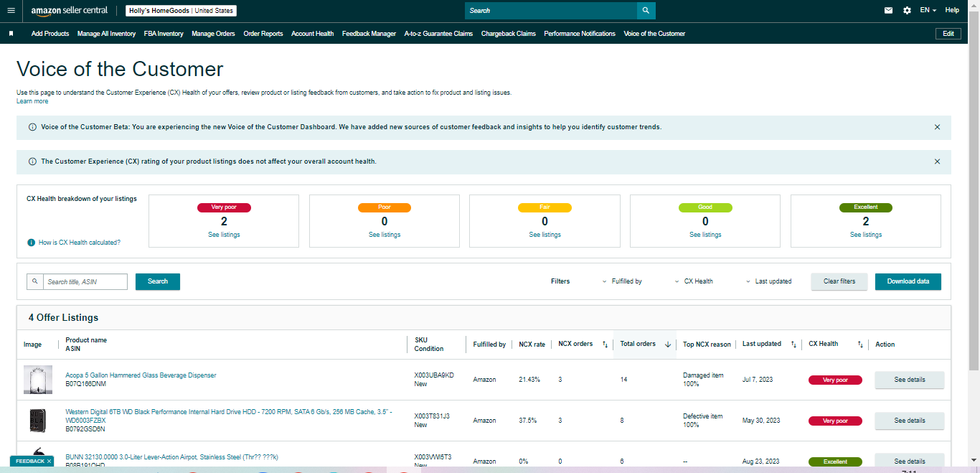Image resolution: width=980 pixels, height=473 pixels.
Task: Open Manage All Inventory
Action: pos(106,34)
